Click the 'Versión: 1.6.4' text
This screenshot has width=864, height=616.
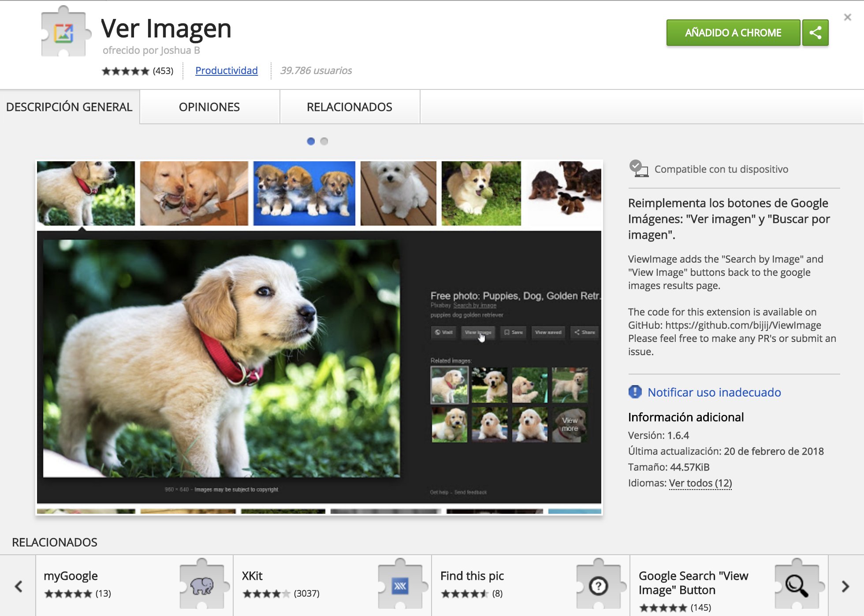(659, 435)
